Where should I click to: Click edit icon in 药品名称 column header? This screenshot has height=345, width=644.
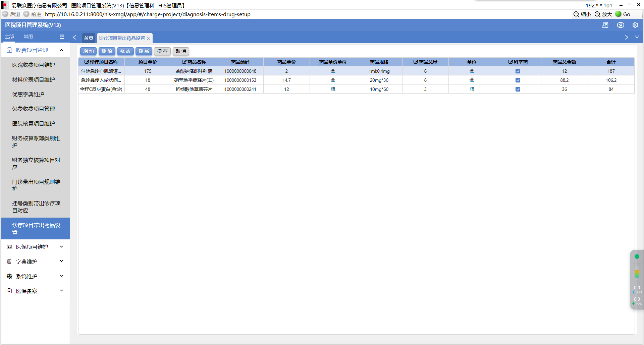pyautogui.click(x=184, y=62)
